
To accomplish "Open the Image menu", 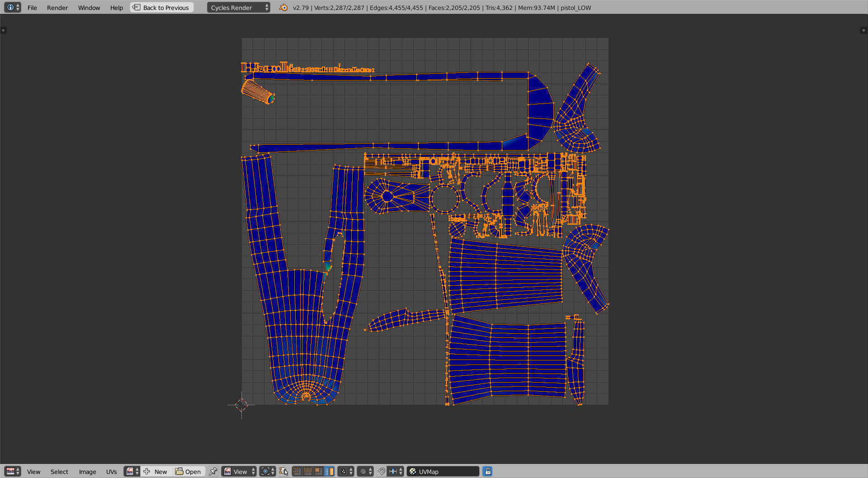I will pos(87,472).
